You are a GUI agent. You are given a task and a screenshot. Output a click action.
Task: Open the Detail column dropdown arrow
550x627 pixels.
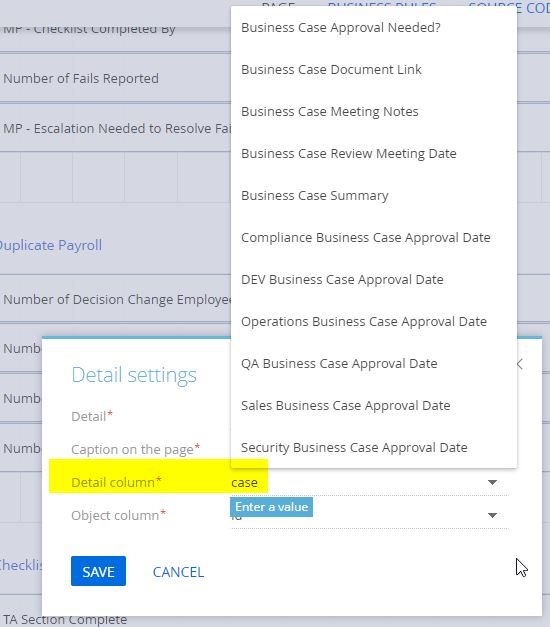coord(492,483)
